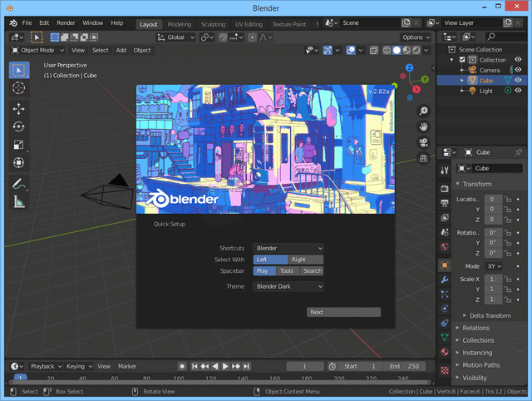Expand the Relations panel
This screenshot has height=401, width=532.
click(475, 328)
